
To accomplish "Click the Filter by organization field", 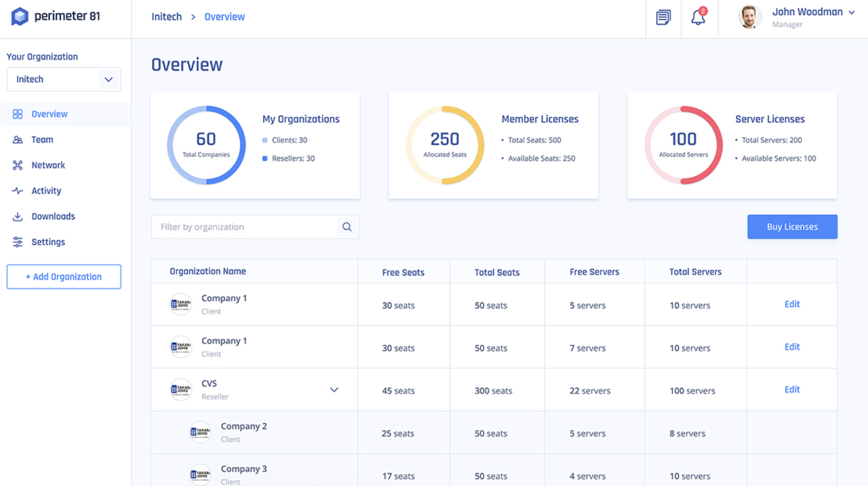I will tap(245, 227).
